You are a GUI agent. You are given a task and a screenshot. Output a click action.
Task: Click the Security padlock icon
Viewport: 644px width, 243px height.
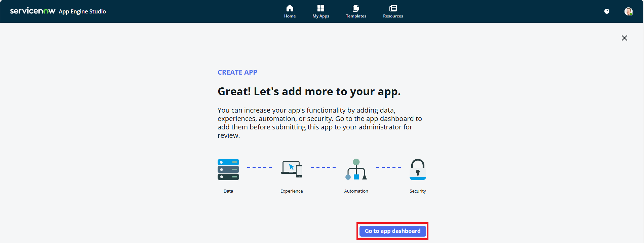tap(418, 169)
